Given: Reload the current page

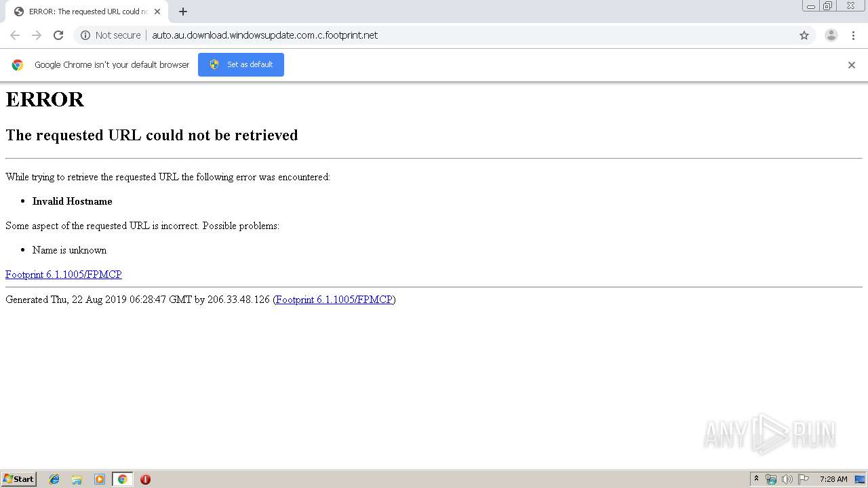Looking at the screenshot, I should click(58, 35).
